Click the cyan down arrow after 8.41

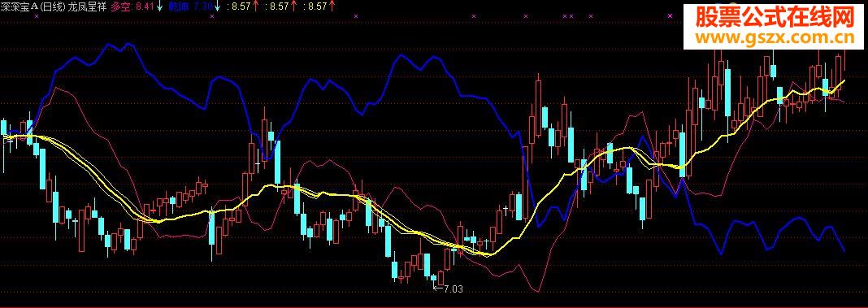point(160,7)
